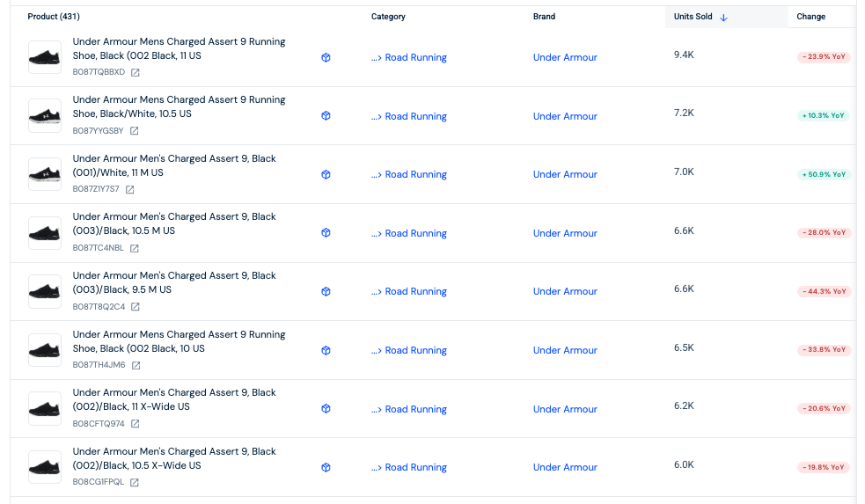The height and width of the screenshot is (504, 865).
Task: Open external link icon beside ASIN B087YYGSBY
Action: (135, 131)
